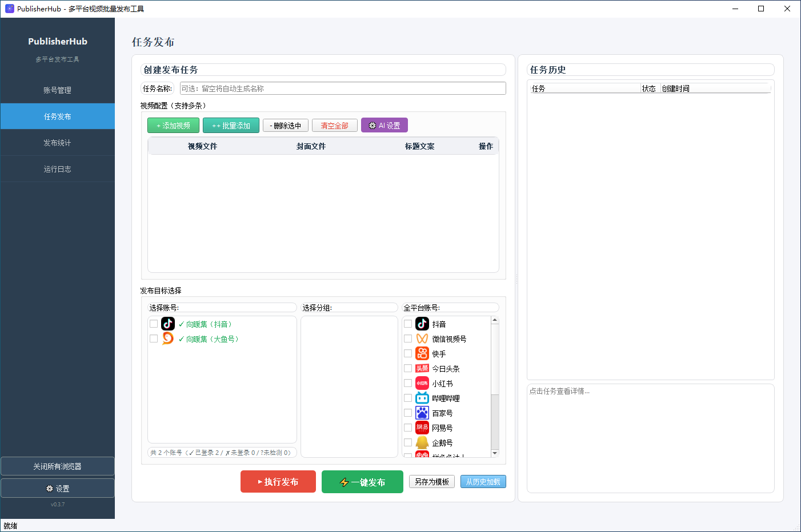The height and width of the screenshot is (532, 801).
Task: Click the red 执行发布 button
Action: pyautogui.click(x=278, y=482)
